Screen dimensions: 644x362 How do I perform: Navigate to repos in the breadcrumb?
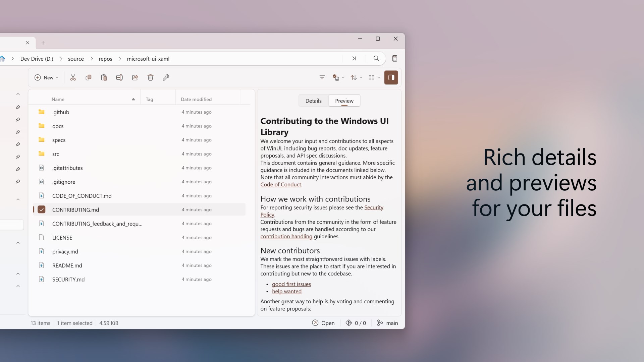tap(105, 59)
